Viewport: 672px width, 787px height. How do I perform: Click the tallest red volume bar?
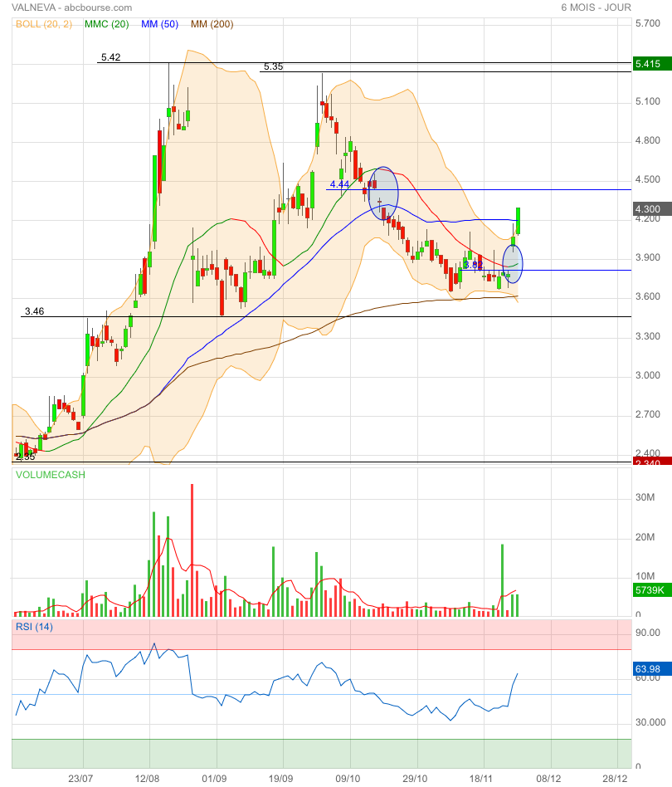[x=192, y=550]
